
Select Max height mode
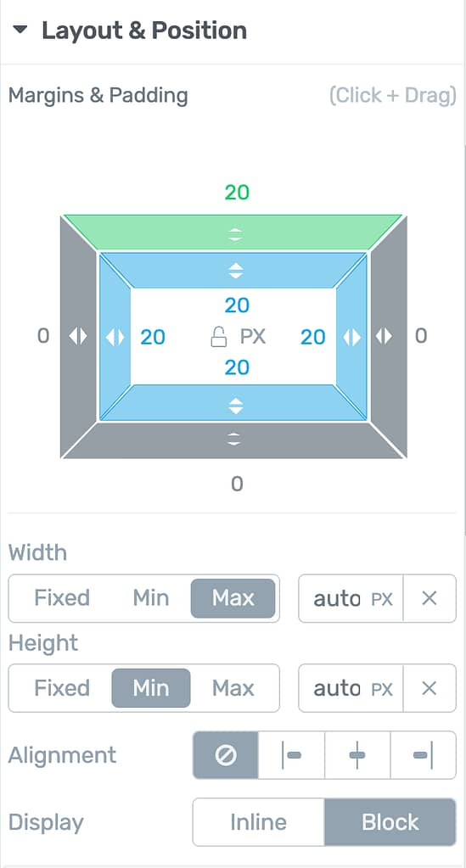[233, 688]
